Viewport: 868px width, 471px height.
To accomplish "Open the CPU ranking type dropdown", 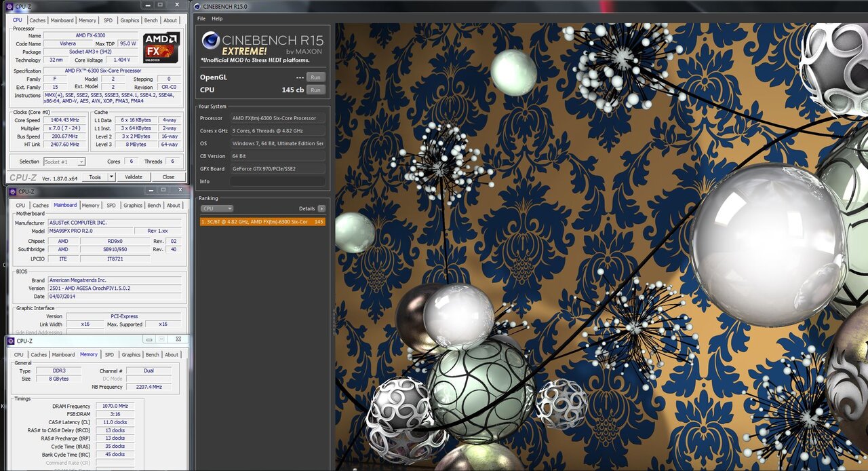I will pos(216,208).
